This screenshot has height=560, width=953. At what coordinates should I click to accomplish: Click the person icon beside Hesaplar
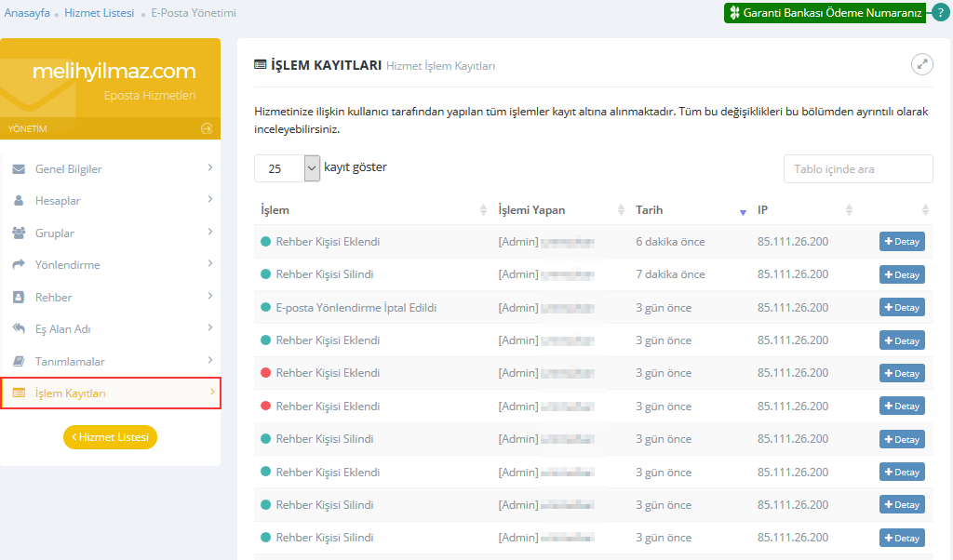pos(19,201)
